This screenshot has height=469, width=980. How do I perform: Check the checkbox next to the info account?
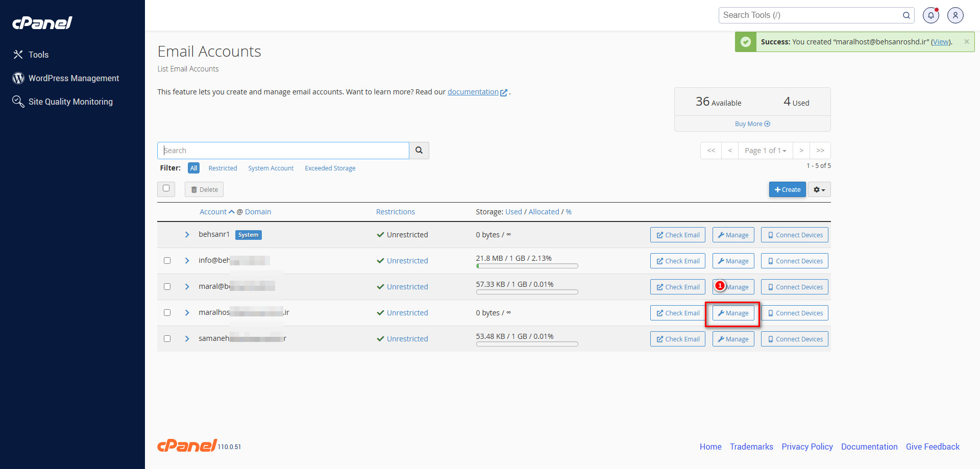tap(167, 260)
